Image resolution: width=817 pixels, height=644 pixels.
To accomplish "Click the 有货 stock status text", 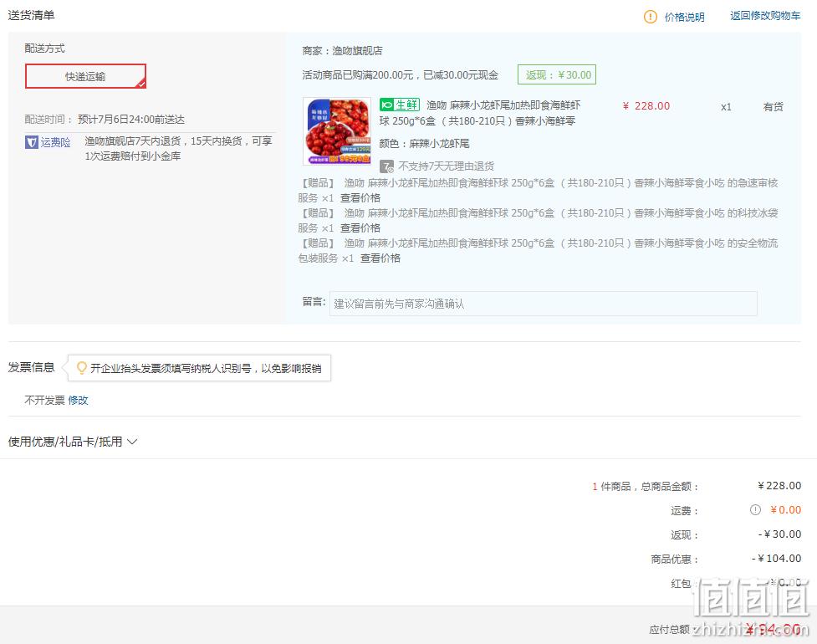I will [x=774, y=107].
